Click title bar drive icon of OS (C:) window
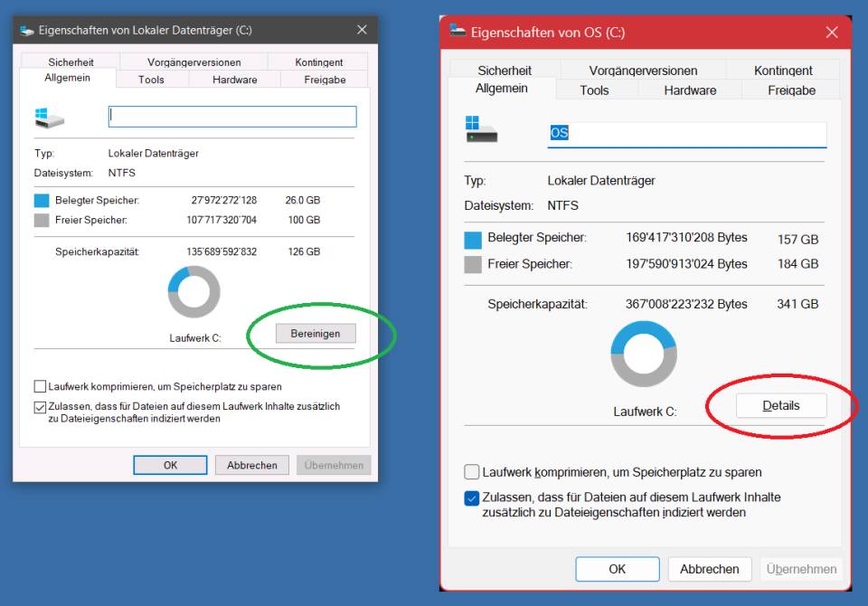Image resolution: width=868 pixels, height=606 pixels. [458, 31]
